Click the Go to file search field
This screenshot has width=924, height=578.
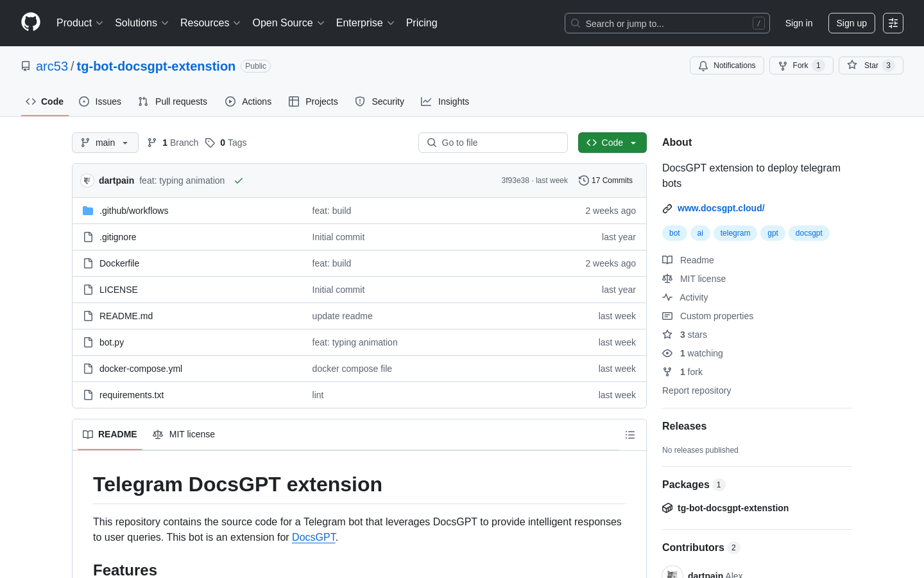click(493, 143)
